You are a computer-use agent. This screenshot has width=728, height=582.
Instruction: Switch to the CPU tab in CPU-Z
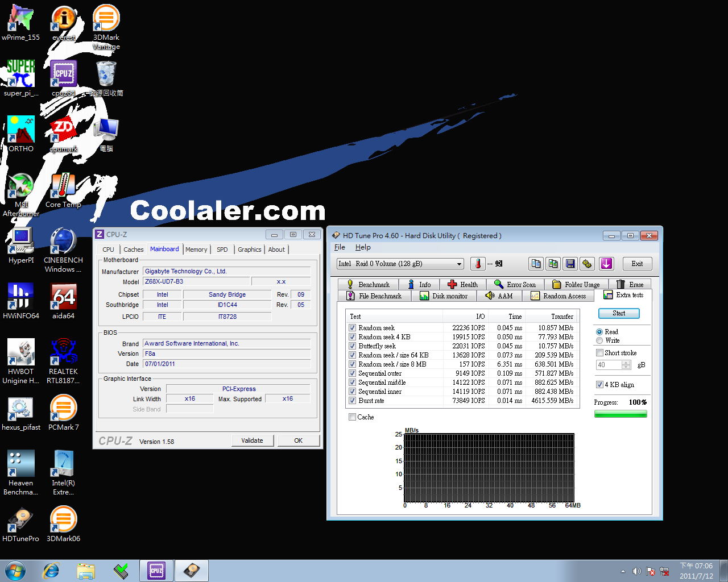108,250
